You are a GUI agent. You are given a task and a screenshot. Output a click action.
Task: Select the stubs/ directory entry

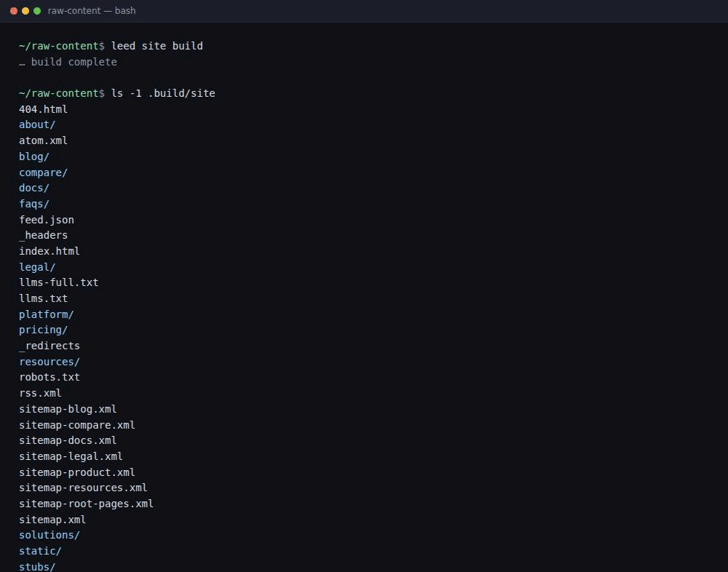(37, 566)
